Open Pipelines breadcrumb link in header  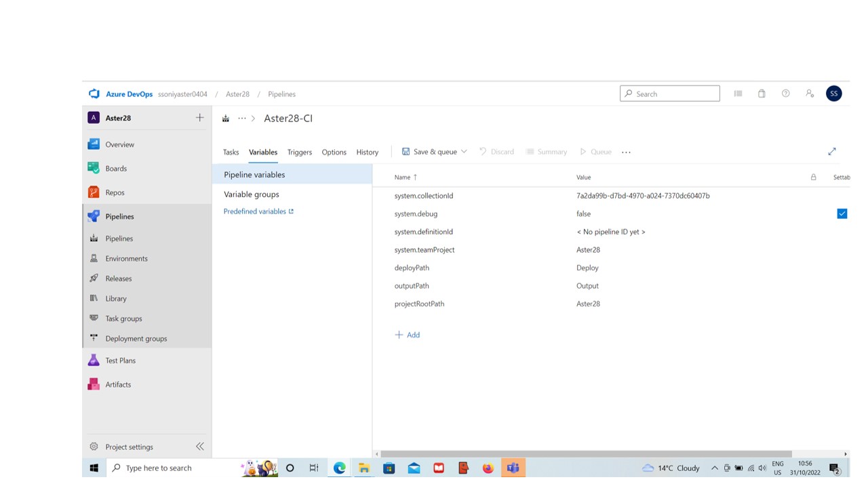281,94
